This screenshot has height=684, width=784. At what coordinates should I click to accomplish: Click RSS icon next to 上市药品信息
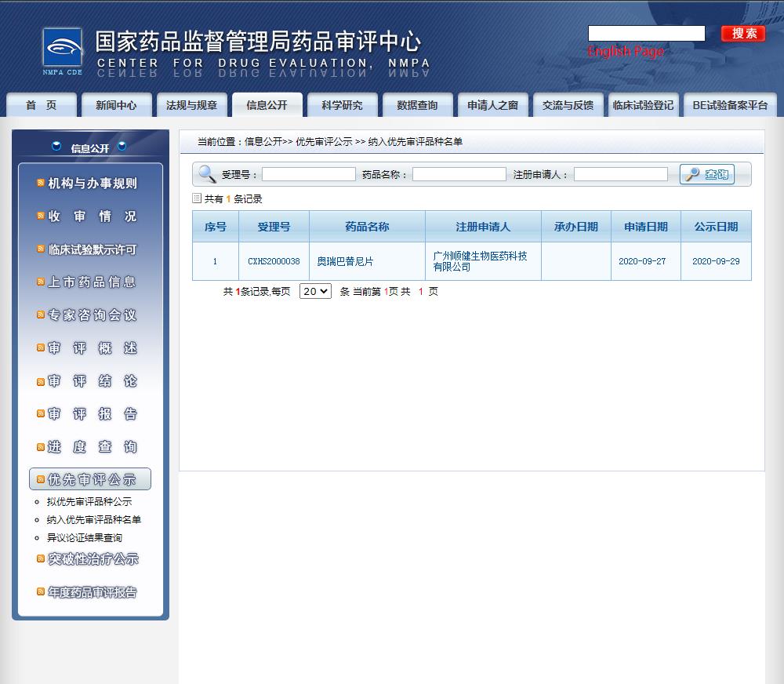coord(41,282)
